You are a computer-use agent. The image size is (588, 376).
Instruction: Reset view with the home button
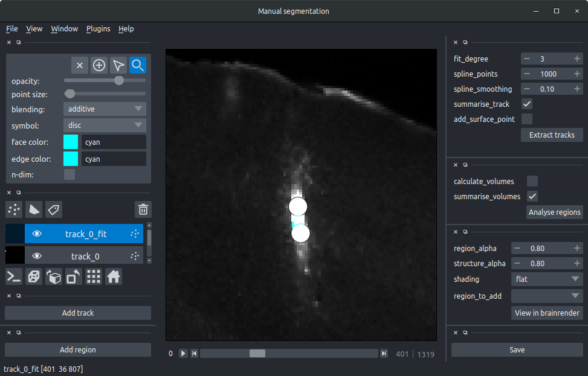pyautogui.click(x=113, y=276)
